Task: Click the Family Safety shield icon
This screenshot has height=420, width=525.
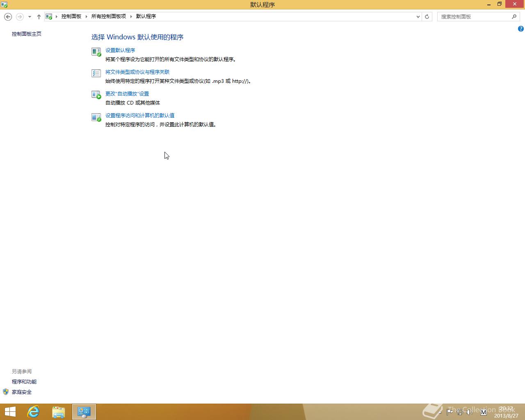Action: click(6, 392)
